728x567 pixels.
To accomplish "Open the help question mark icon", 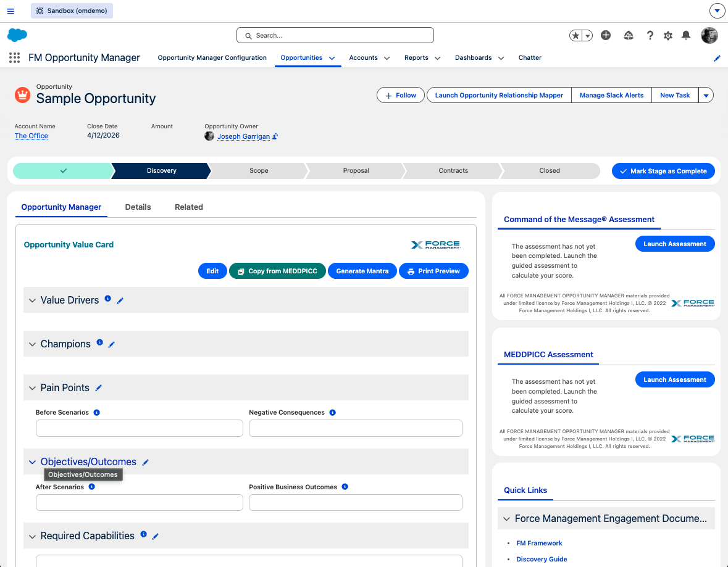I will coord(650,36).
